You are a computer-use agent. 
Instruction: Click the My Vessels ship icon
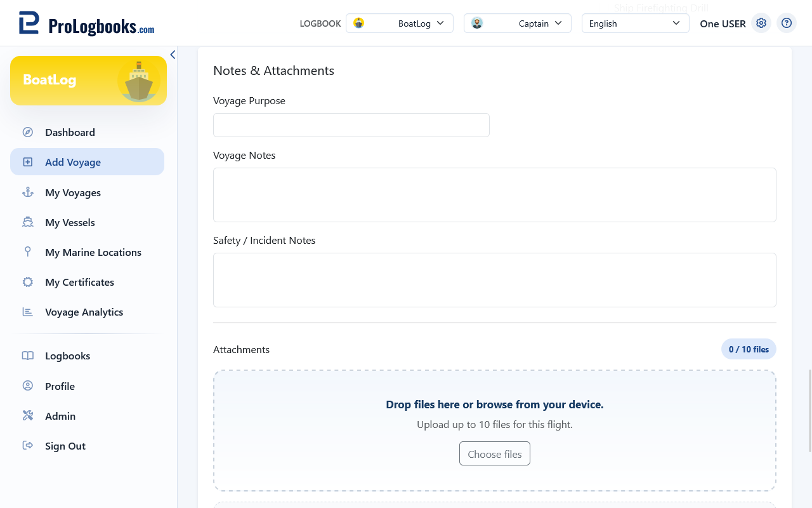tap(28, 222)
